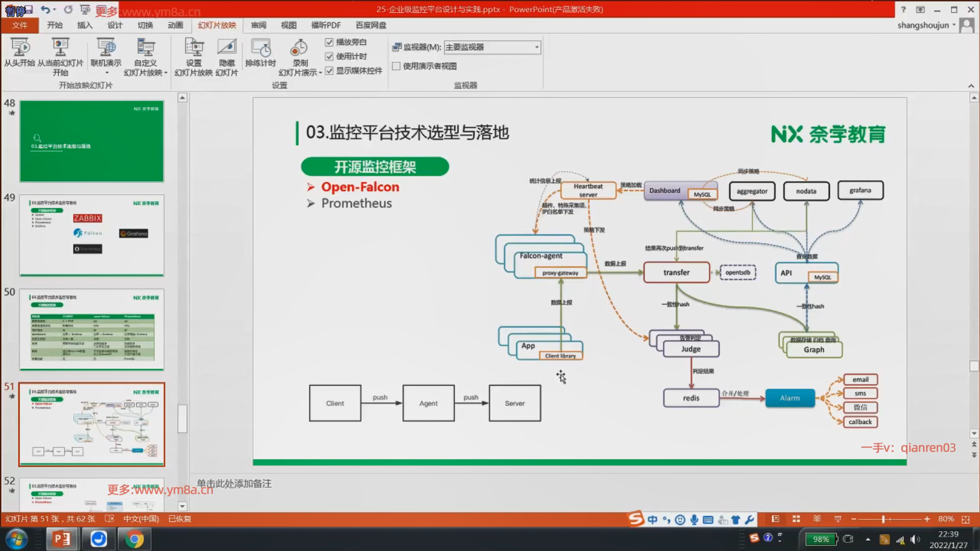This screenshot has height=551, width=980.
Task: Open PowerPoint from the Windows taskbar
Action: (62, 539)
